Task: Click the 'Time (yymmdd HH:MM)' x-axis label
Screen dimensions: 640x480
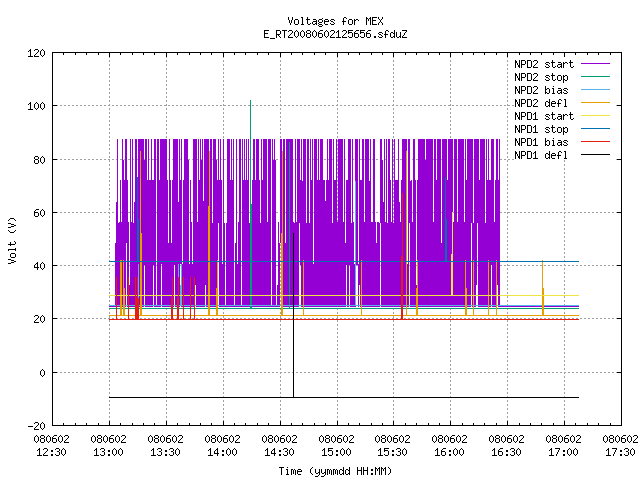Action: 335,471
